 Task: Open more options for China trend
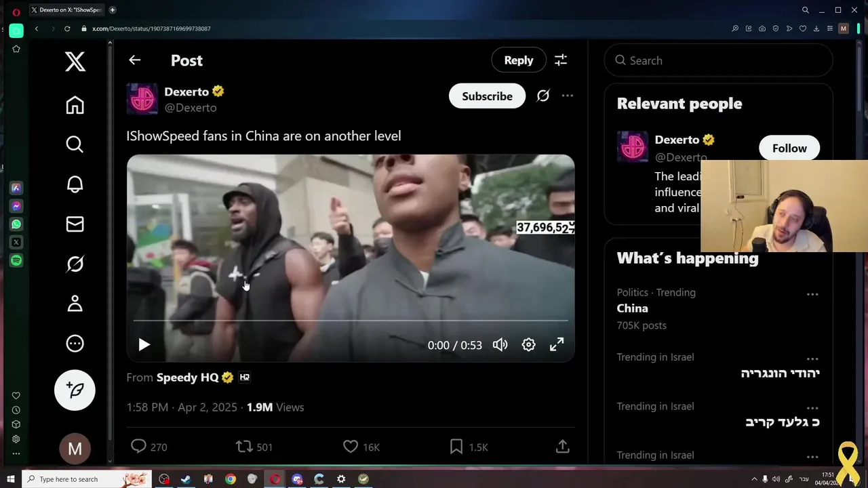[x=812, y=294]
